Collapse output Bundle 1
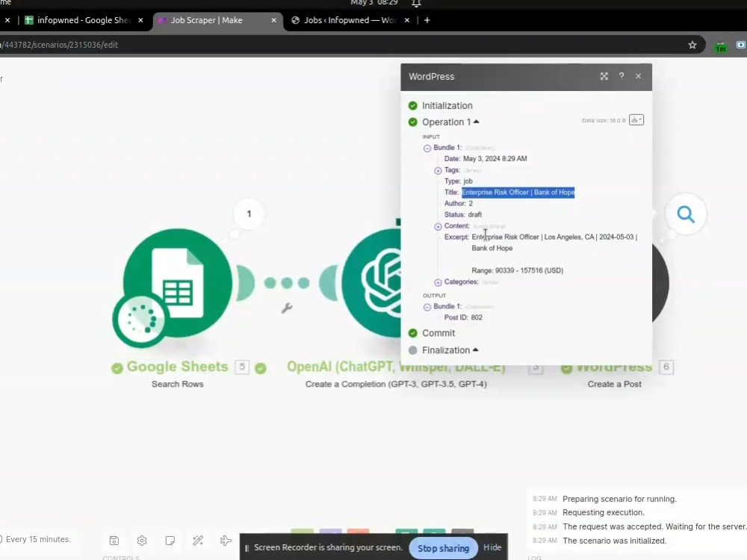This screenshot has height=560, width=747. (427, 307)
